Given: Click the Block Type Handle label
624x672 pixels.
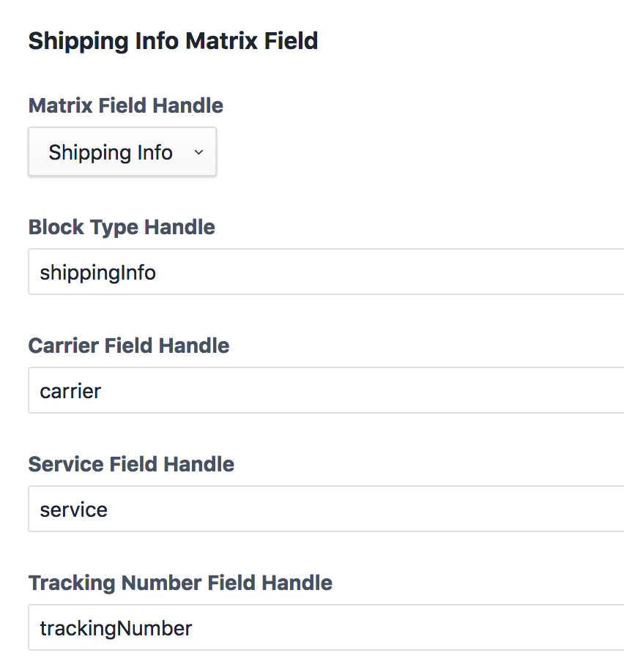Looking at the screenshot, I should coord(122,227).
